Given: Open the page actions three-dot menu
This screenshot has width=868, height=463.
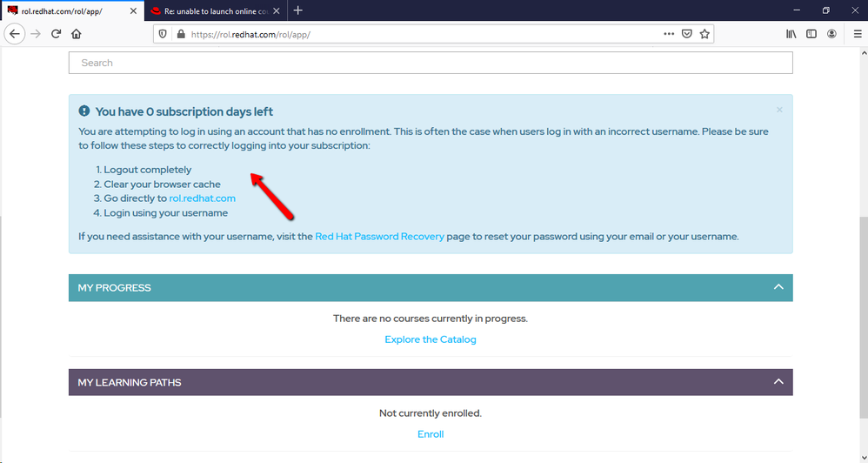Looking at the screenshot, I should 668,34.
